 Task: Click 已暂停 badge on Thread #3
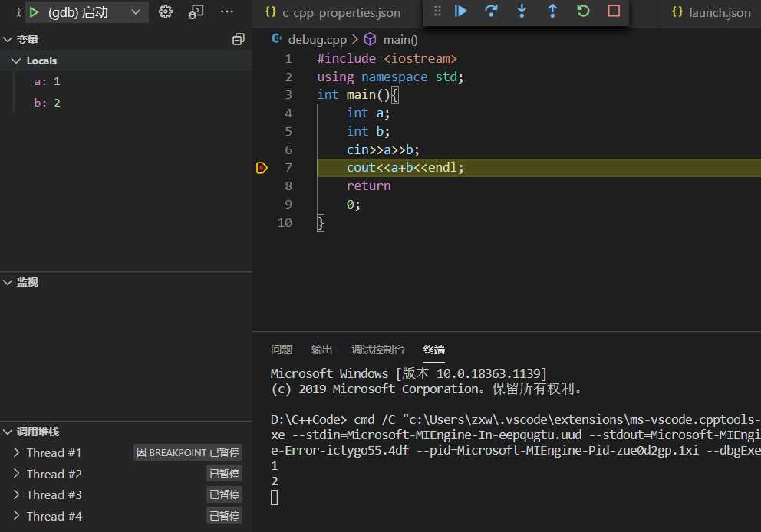(x=224, y=494)
